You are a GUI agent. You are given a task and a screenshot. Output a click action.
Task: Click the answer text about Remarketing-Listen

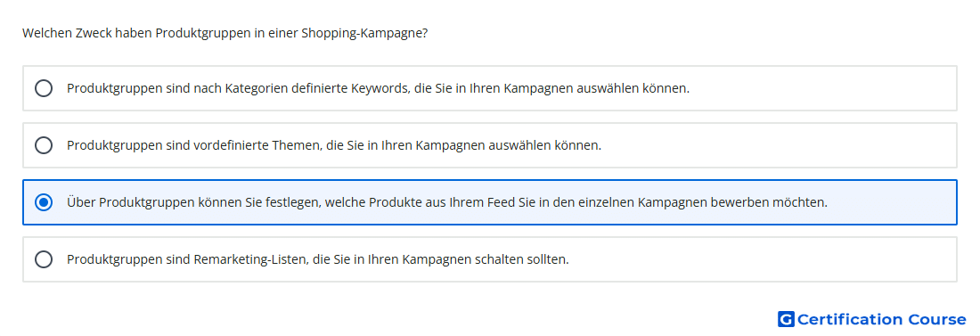317,259
